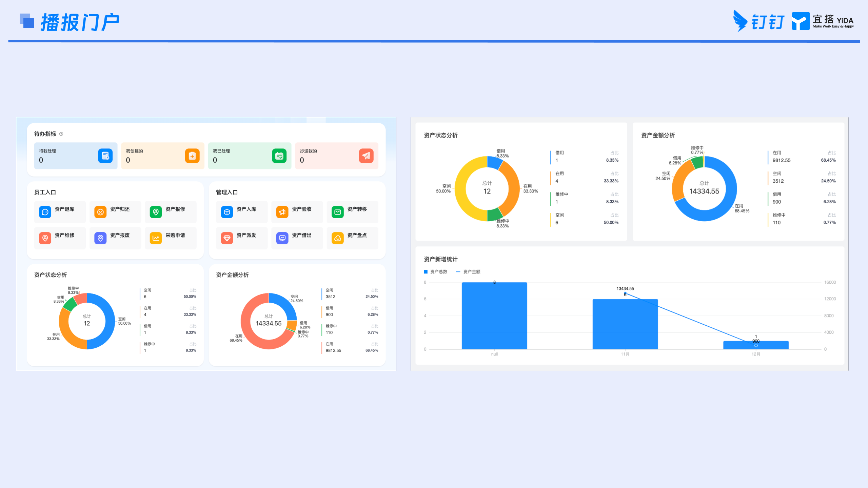The height and width of the screenshot is (488, 868).
Task: Open the 待我处理 pending card
Action: point(76,156)
